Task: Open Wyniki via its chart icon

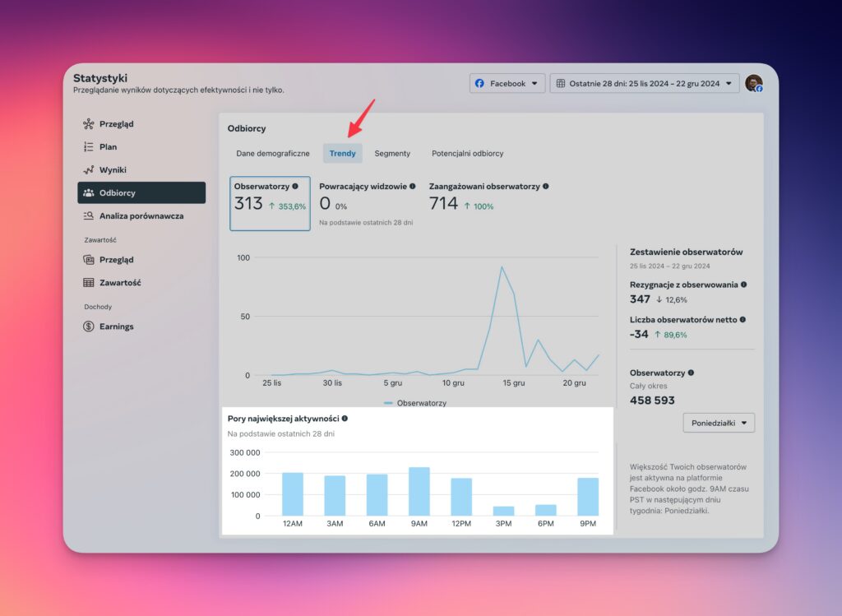Action: [89, 170]
